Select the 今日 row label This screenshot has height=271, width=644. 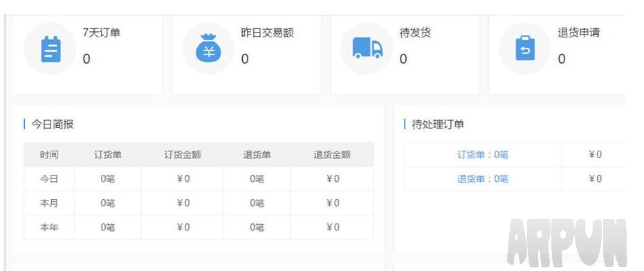click(49, 179)
